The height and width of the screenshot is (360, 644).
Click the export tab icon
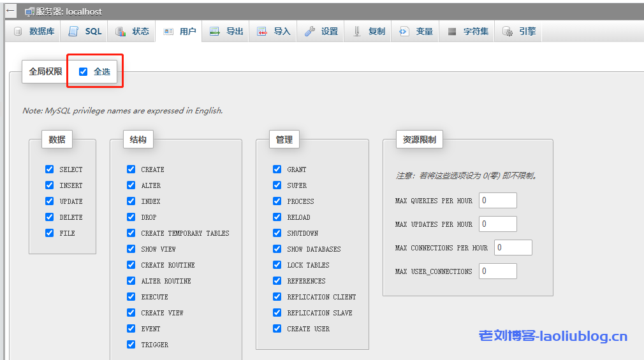[215, 31]
